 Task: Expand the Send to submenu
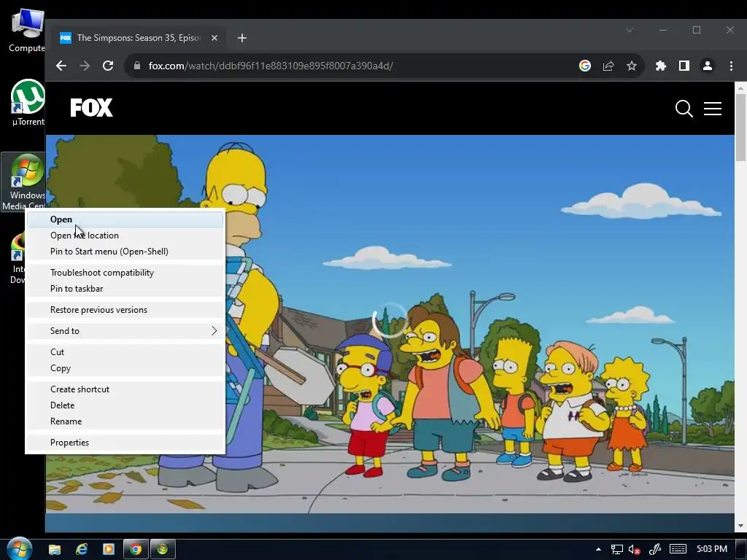coord(125,330)
